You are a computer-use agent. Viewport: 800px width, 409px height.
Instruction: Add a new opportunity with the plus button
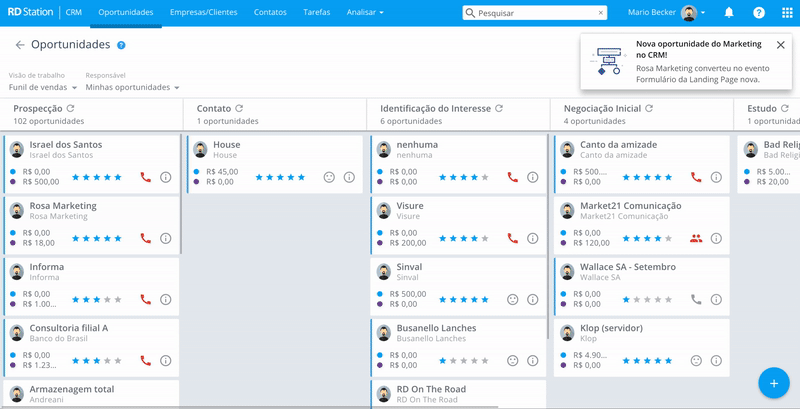pyautogui.click(x=773, y=383)
